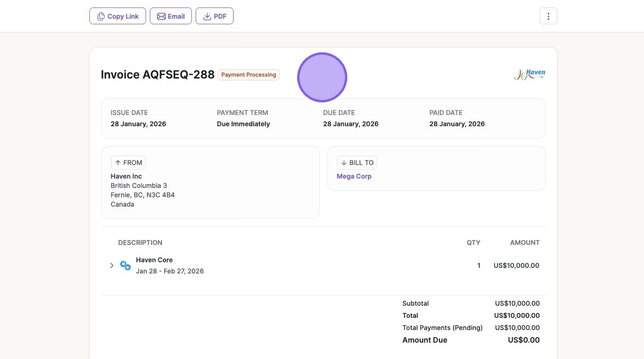Click the envelope icon in the Email button
The width and height of the screenshot is (644, 359).
coord(161,16)
